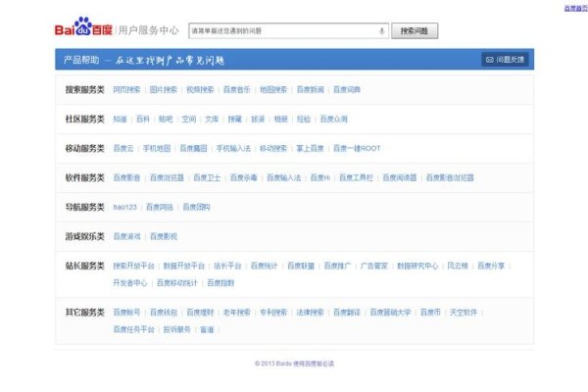Open the 百度云 mobile link
This screenshot has height=392, width=588.
[123, 148]
